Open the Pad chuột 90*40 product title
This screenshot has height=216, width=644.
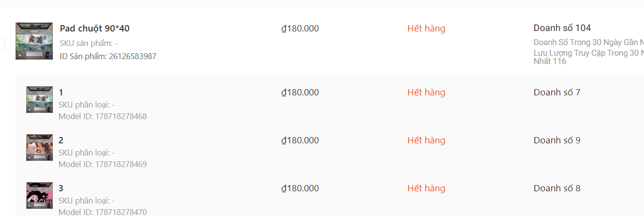(95, 29)
